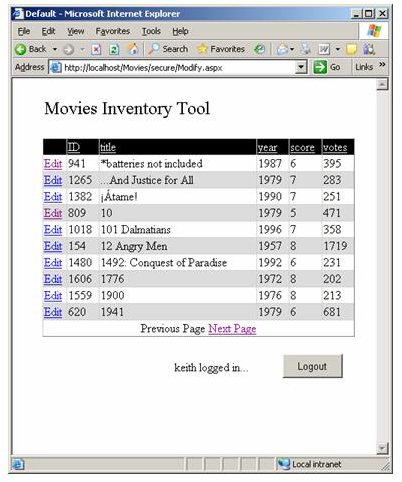The image size is (402, 482).
Task: Sort table by title column header
Action: click(108, 147)
